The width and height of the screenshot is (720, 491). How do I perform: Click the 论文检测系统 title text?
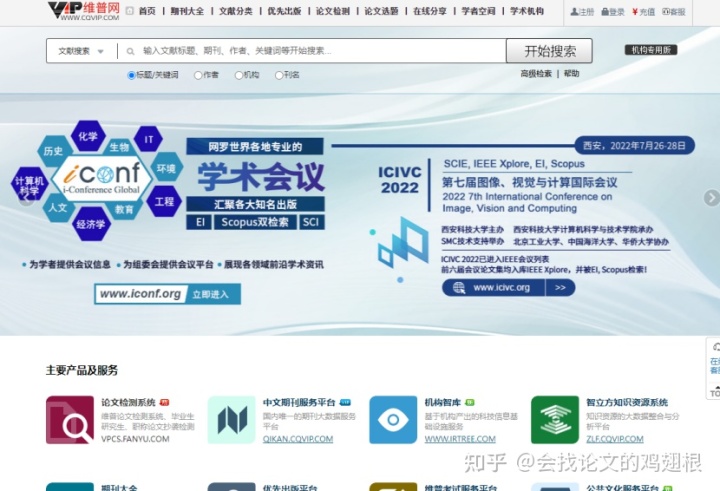129,403
